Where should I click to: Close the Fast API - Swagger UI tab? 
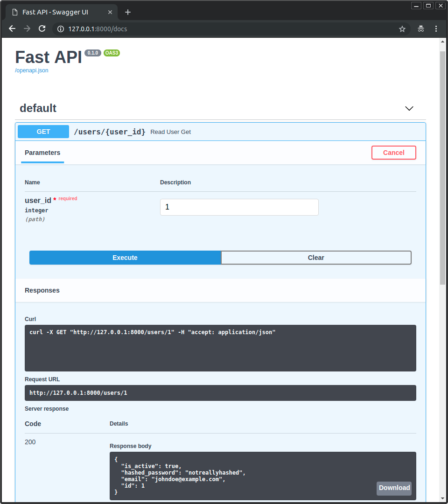coord(110,12)
